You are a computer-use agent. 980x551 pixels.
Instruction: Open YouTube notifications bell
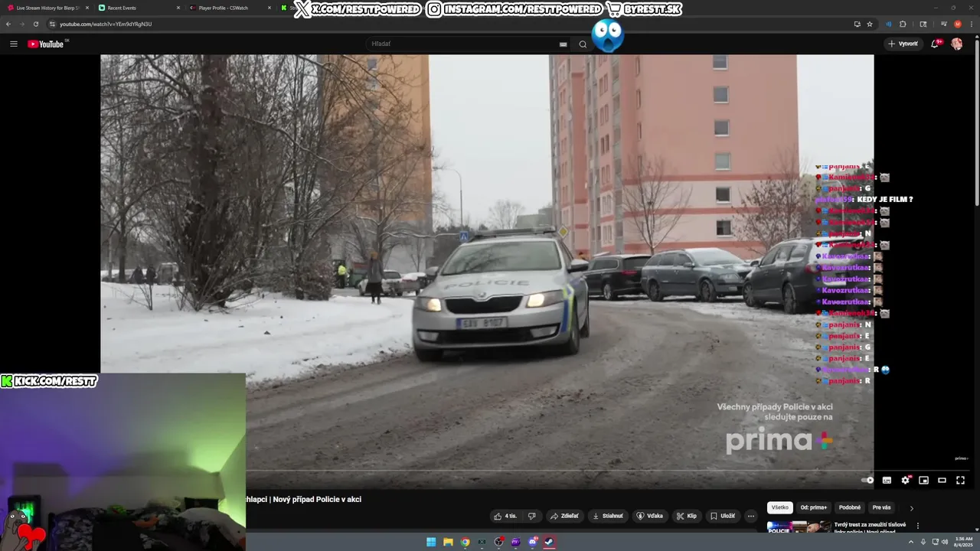click(x=935, y=44)
